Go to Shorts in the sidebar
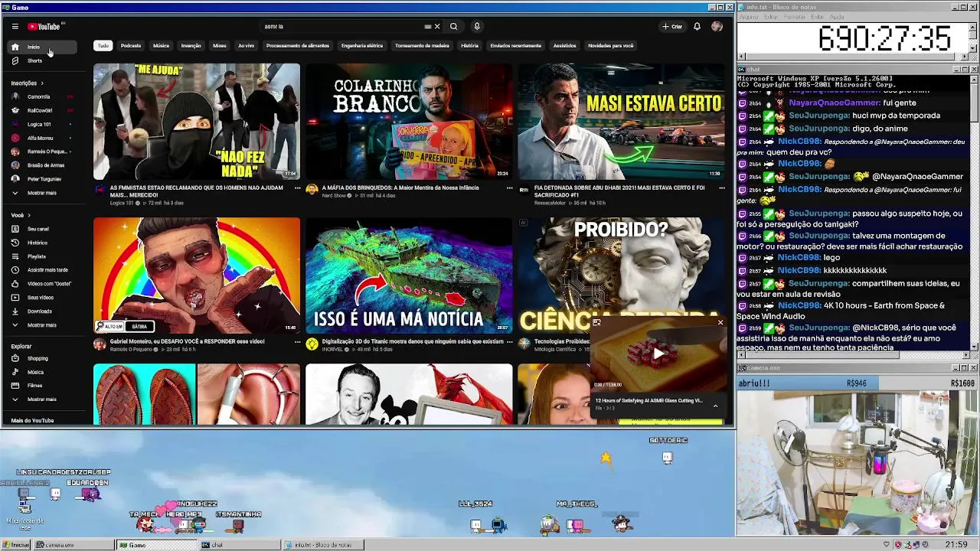The width and height of the screenshot is (980, 551). [x=42, y=60]
